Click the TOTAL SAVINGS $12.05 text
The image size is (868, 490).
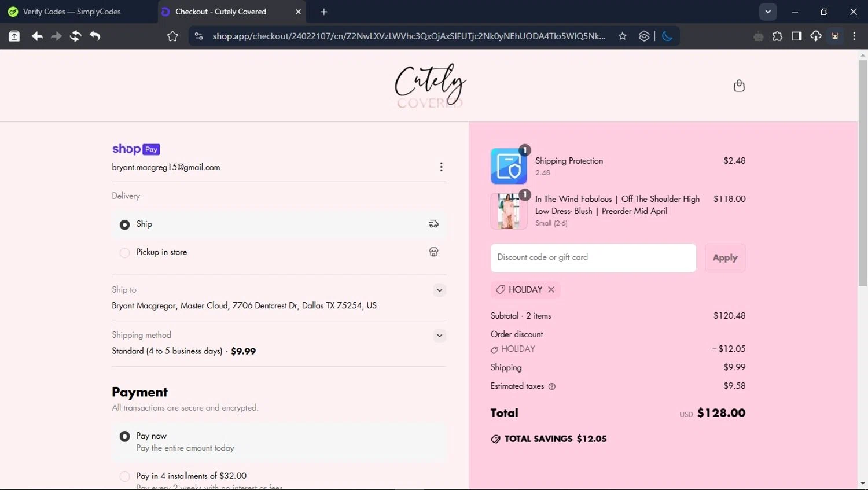click(556, 439)
